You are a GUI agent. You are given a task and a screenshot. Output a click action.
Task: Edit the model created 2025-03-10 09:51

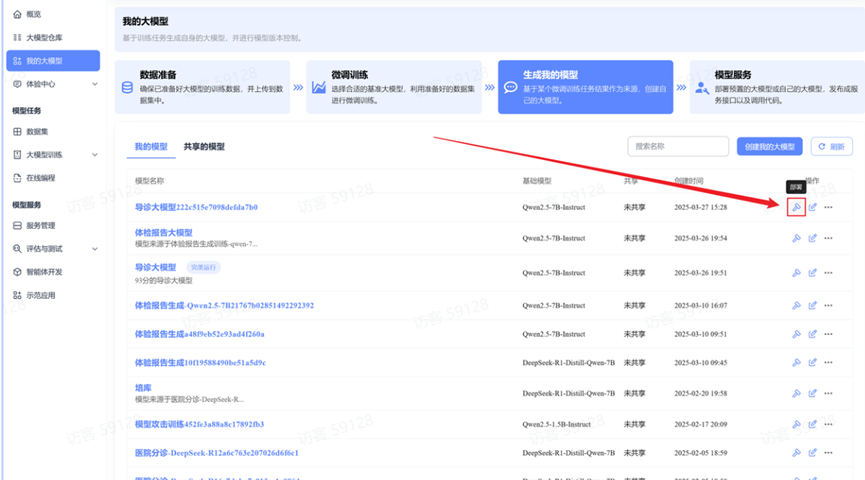pos(813,334)
